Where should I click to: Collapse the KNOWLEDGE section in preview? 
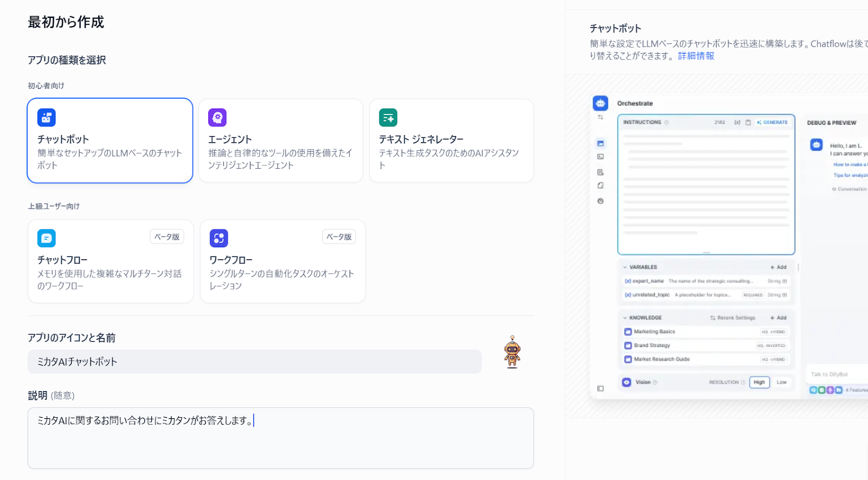(625, 318)
